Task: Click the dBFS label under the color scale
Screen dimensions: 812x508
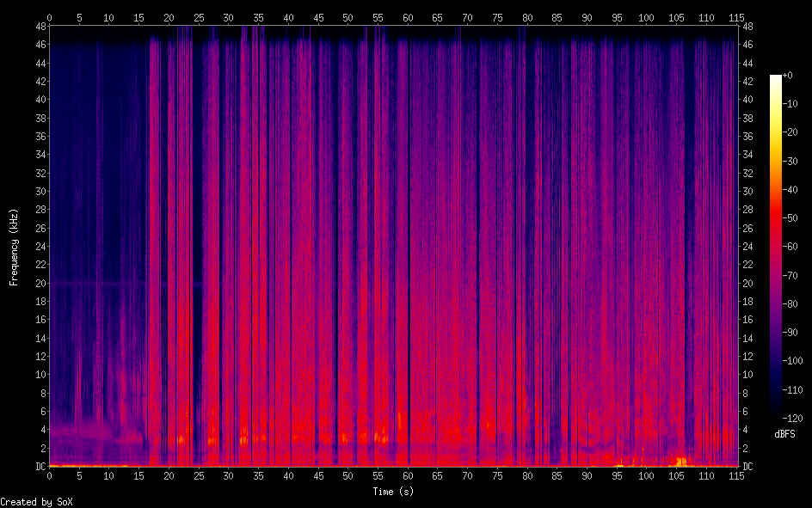Action: point(784,434)
